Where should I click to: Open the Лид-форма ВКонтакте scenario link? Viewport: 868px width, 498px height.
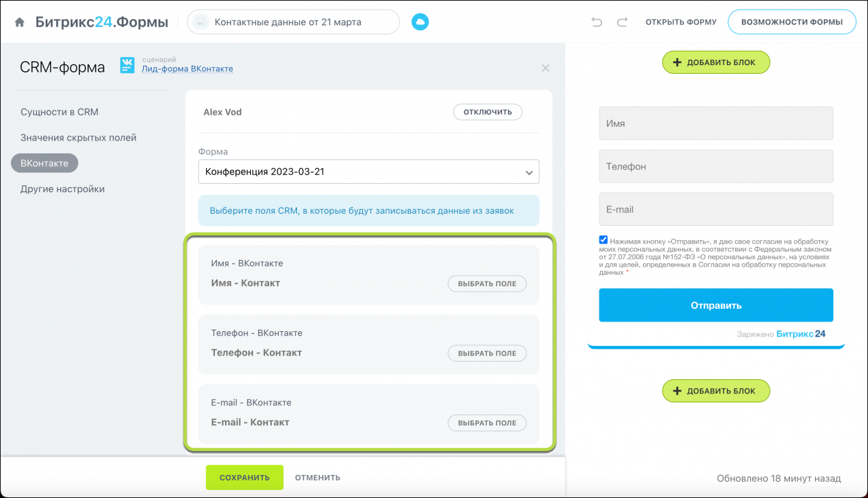tap(187, 69)
